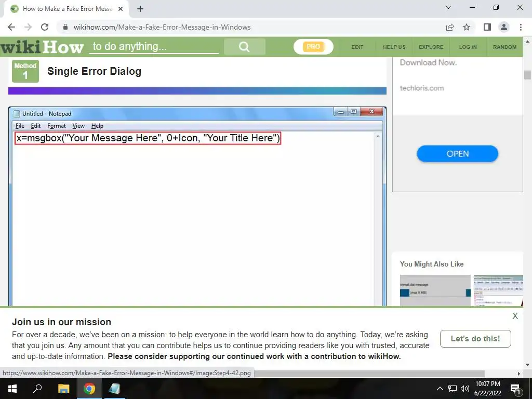
Task: Click LOG IN in the header
Action: pos(468,47)
